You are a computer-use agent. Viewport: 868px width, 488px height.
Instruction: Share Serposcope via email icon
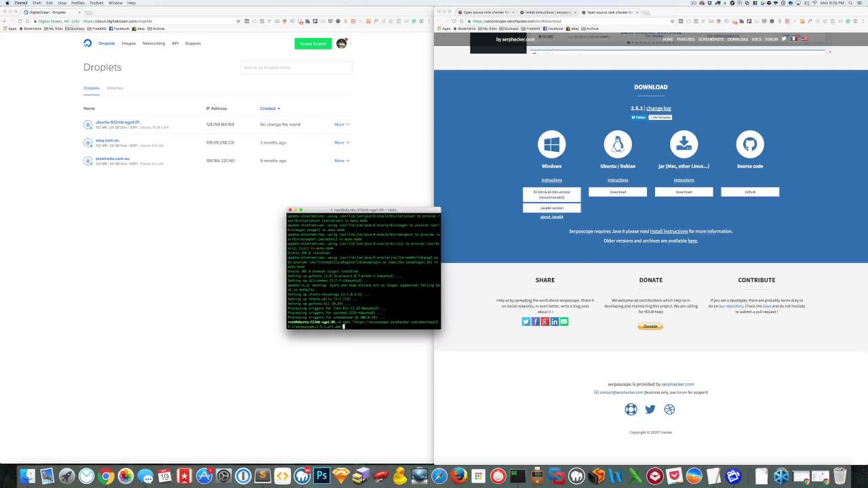pyautogui.click(x=564, y=321)
